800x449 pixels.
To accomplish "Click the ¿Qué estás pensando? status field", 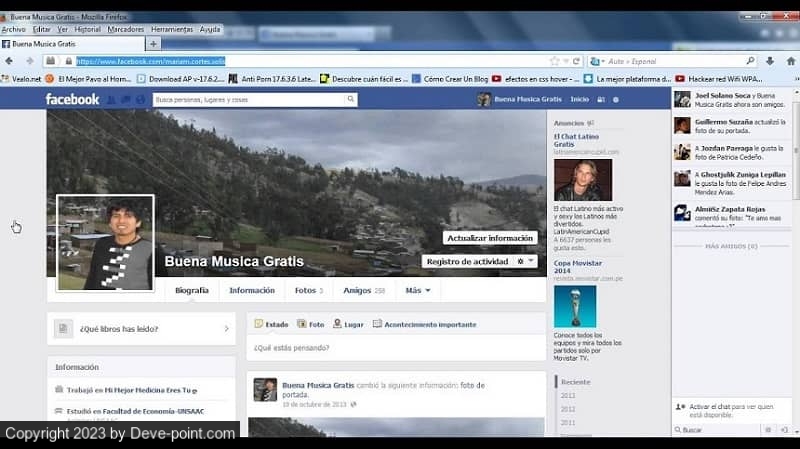I will click(x=396, y=347).
